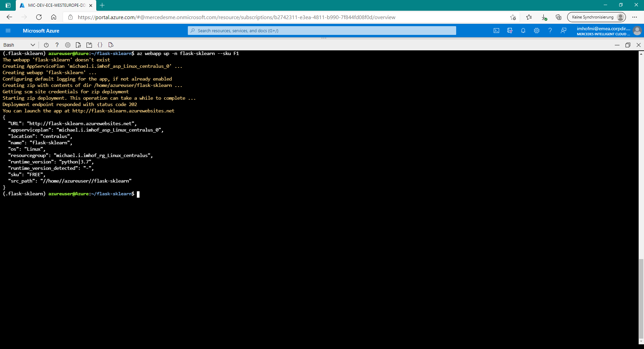This screenshot has height=349, width=644.
Task: Click the status code 202 line
Action: click(70, 104)
